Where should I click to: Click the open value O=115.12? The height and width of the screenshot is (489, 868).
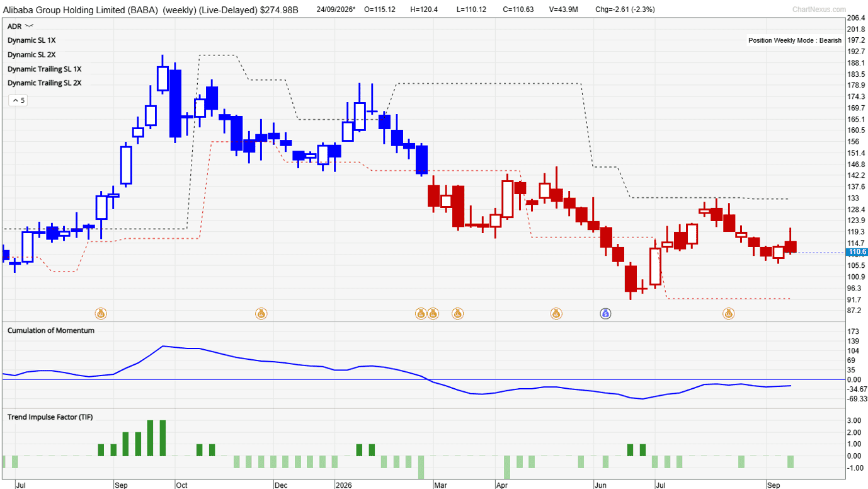(x=380, y=9)
